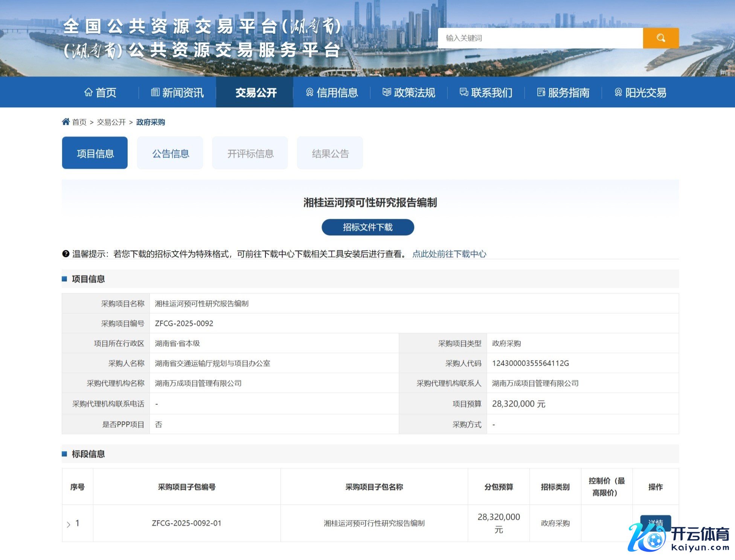Open the 结果公告 tab
The width and height of the screenshot is (735, 560).
pyautogui.click(x=330, y=153)
